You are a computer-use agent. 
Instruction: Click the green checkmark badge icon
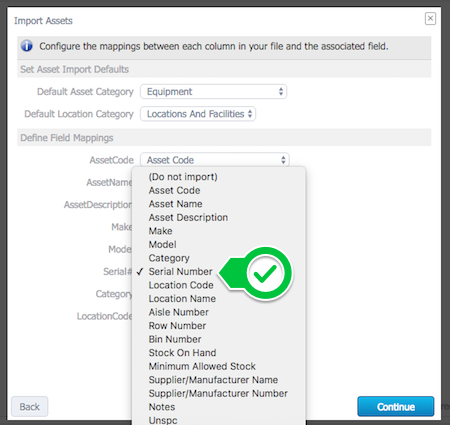265,273
